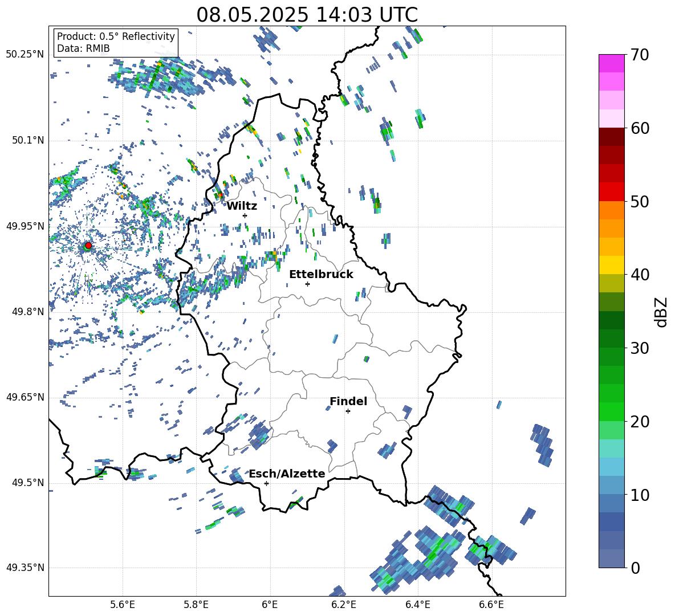The image size is (675, 616).
Task: Click the Wiltz station cross marker
Action: (x=245, y=215)
